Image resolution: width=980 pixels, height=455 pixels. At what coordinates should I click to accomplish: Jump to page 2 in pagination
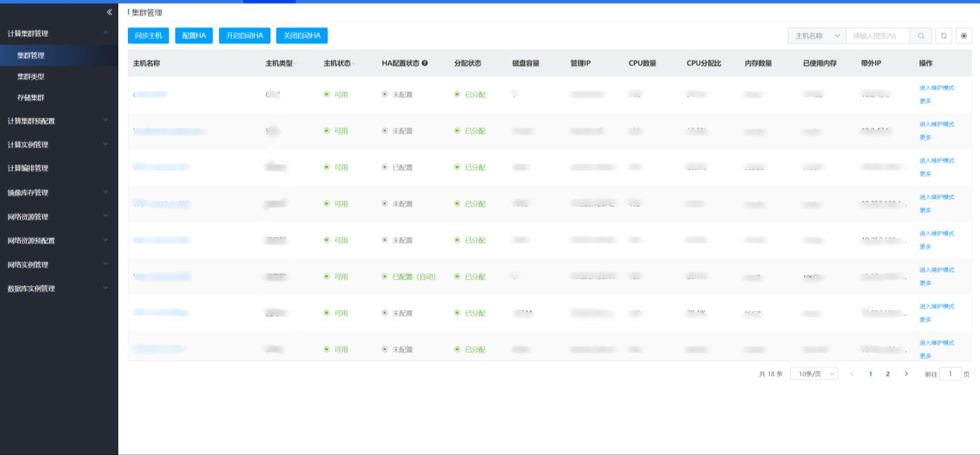pos(887,374)
